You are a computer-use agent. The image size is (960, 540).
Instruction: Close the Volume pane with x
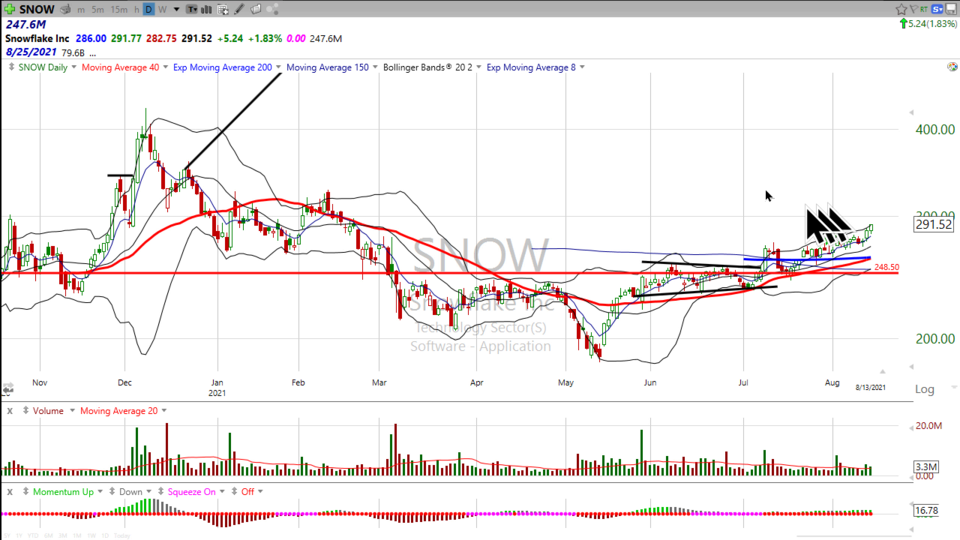pyautogui.click(x=9, y=410)
